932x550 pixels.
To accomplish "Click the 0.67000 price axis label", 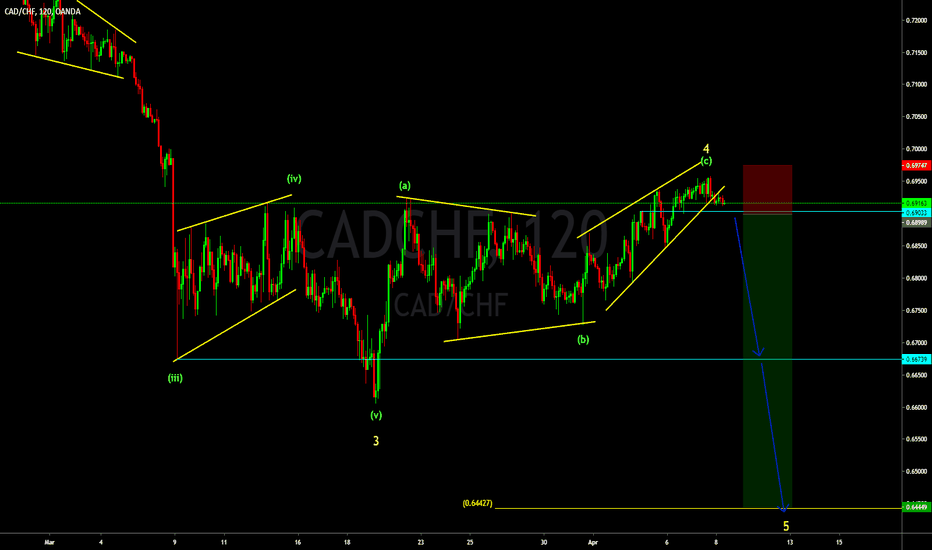I will click(x=916, y=343).
